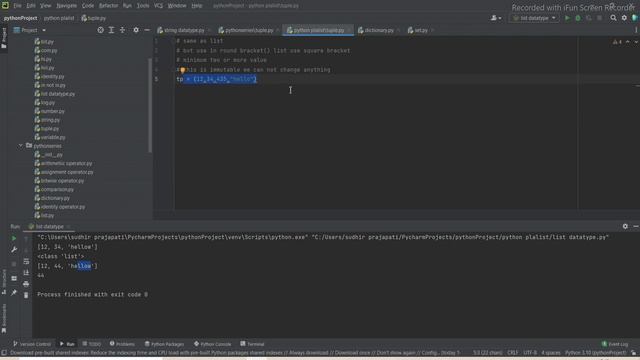Open identity operator.py file
640x360 pixels.
pos(60,207)
